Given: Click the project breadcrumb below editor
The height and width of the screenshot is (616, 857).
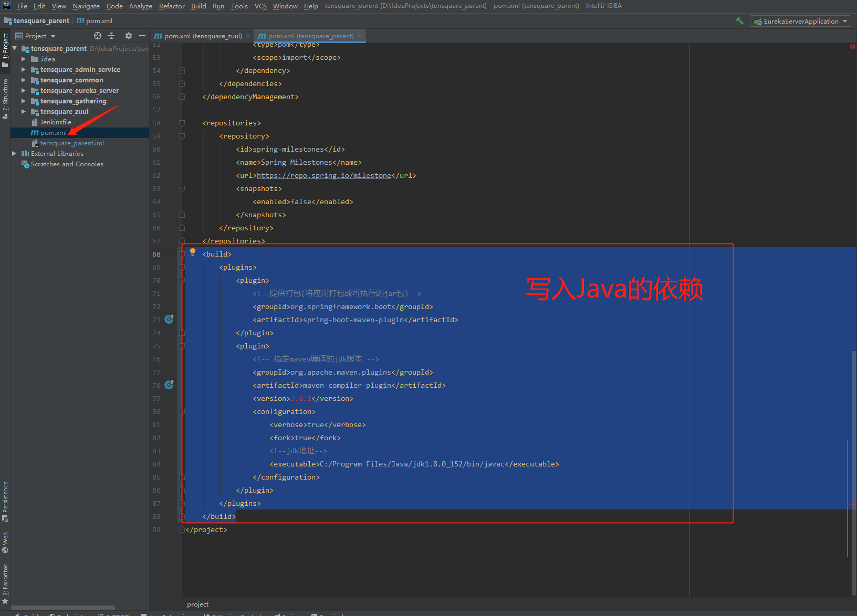Looking at the screenshot, I should click(x=197, y=604).
